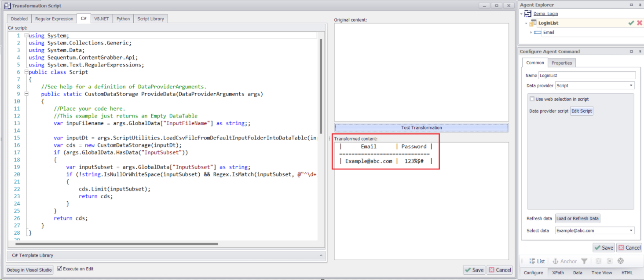This screenshot has height=280, width=644.
Task: Open the Select data dropdown
Action: point(630,230)
